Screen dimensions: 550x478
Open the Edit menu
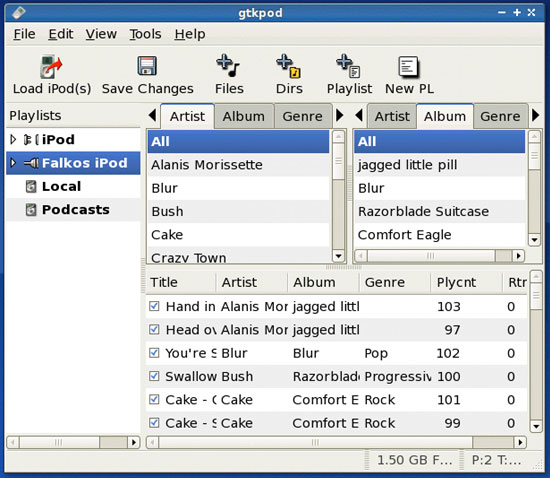coord(61,34)
